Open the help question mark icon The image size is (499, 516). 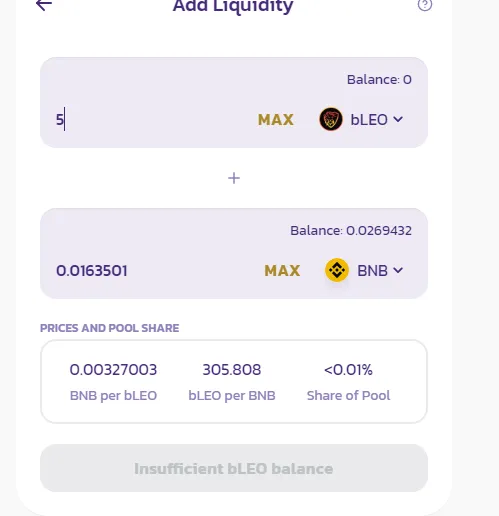(425, 5)
